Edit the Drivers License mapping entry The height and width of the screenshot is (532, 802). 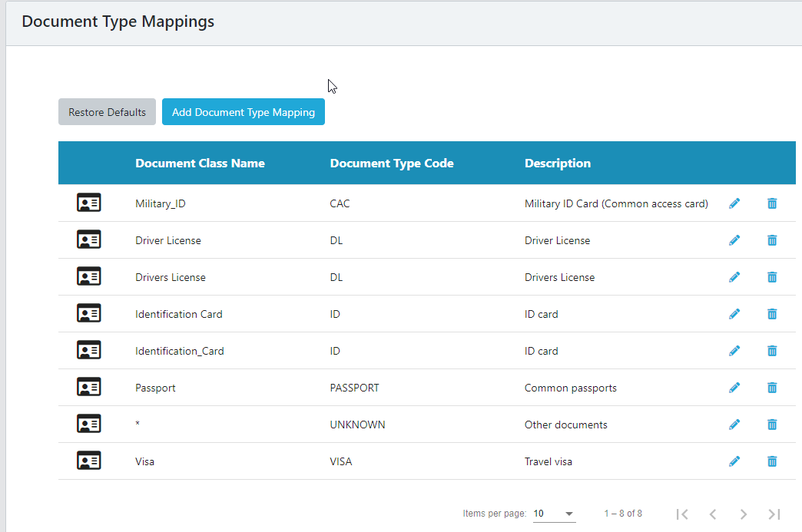[734, 277]
